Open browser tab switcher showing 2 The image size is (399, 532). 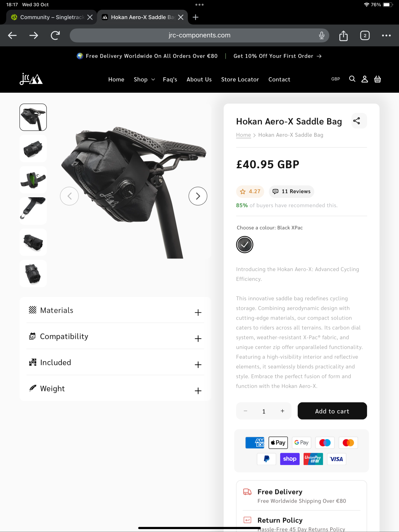click(x=364, y=36)
